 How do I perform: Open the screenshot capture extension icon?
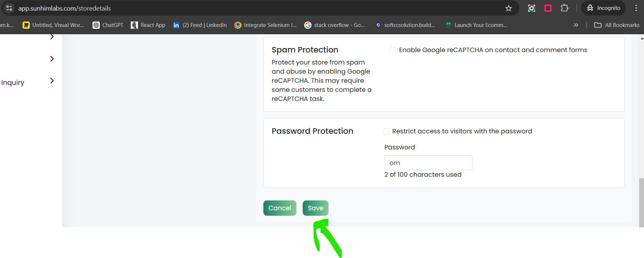[531, 8]
